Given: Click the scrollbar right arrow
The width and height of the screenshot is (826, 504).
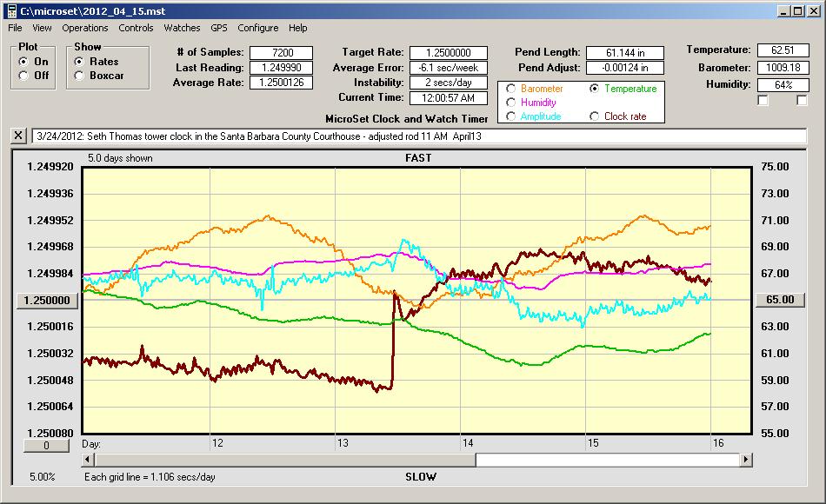Looking at the screenshot, I should [x=745, y=460].
